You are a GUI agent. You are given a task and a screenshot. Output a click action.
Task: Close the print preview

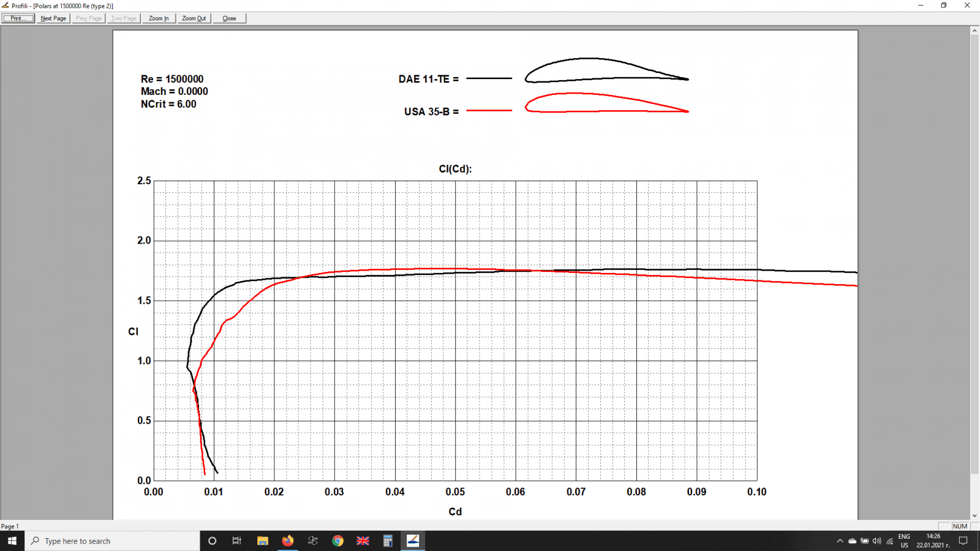pos(229,18)
